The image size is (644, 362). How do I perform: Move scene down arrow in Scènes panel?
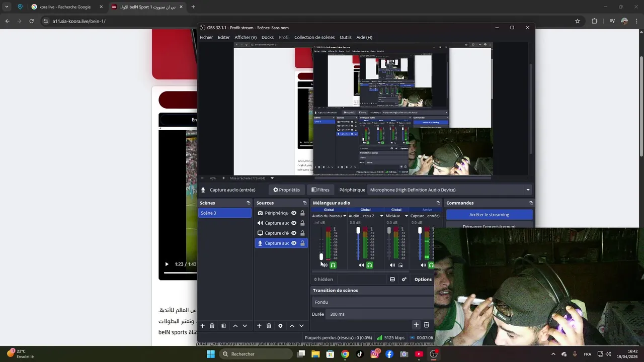[x=245, y=326]
